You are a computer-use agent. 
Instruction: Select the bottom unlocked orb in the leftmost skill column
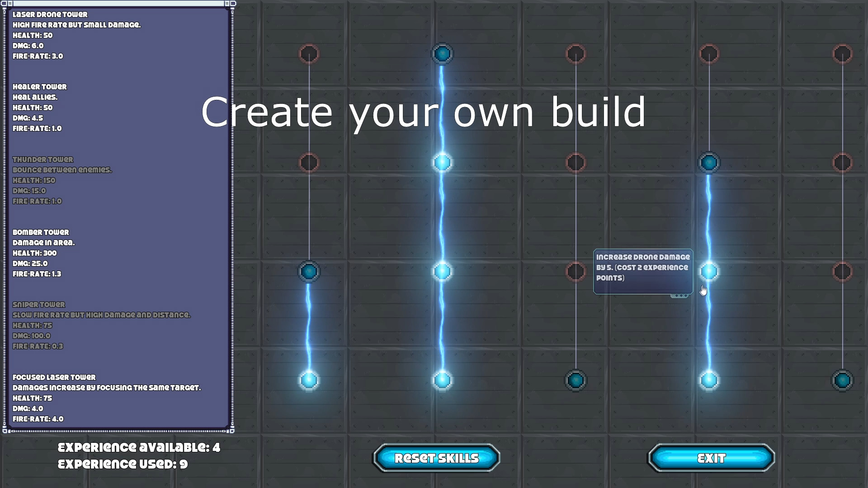click(x=309, y=380)
